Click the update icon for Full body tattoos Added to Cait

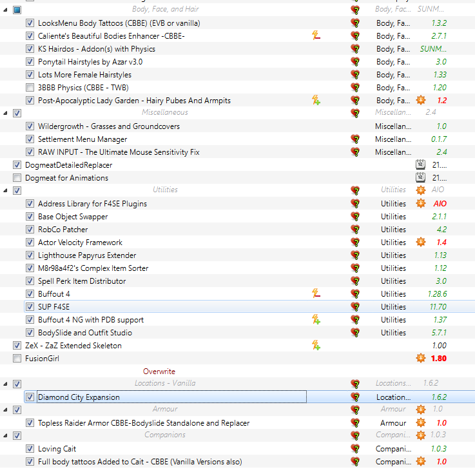(421, 461)
